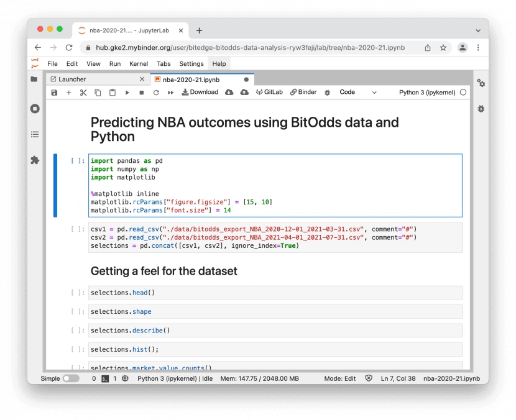The height and width of the screenshot is (420, 516).
Task: Click the browser share icon in address bar
Action: (428, 48)
